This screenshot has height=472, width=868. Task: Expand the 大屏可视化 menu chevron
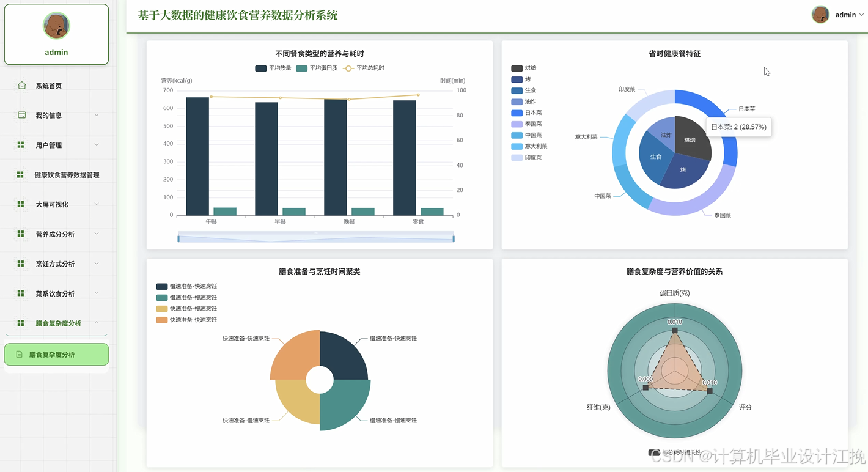tap(97, 204)
